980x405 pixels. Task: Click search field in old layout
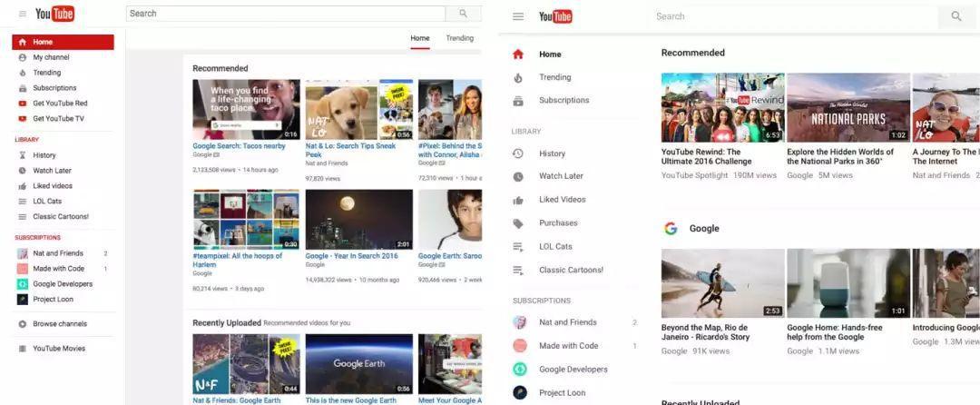click(286, 13)
